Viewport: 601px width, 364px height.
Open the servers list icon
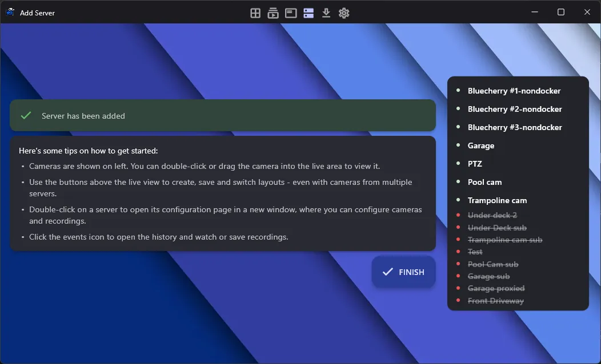coord(308,13)
